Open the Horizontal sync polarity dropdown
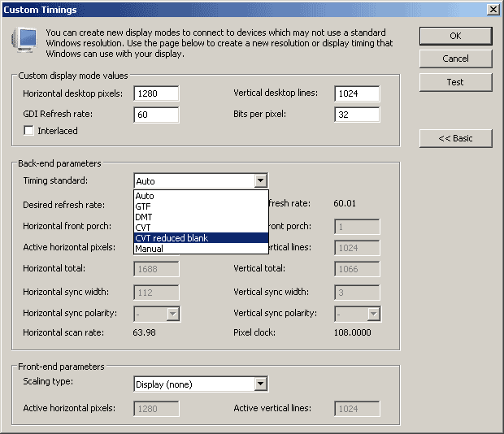The height and width of the screenshot is (434, 504). [172, 314]
